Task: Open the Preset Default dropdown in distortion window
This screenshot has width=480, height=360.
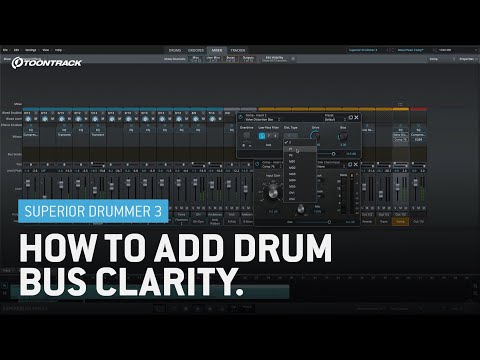Action: click(x=335, y=119)
